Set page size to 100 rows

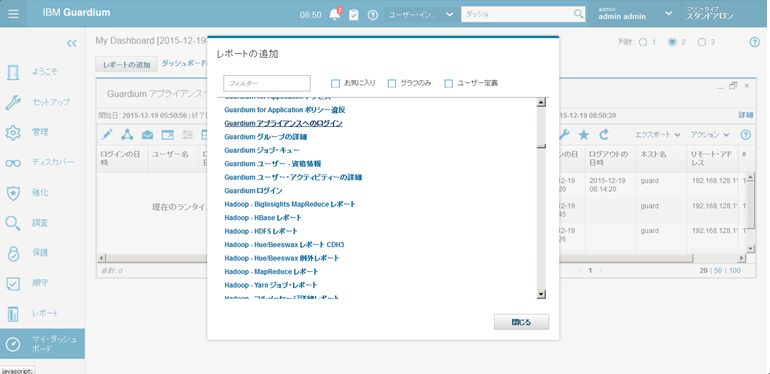735,270
